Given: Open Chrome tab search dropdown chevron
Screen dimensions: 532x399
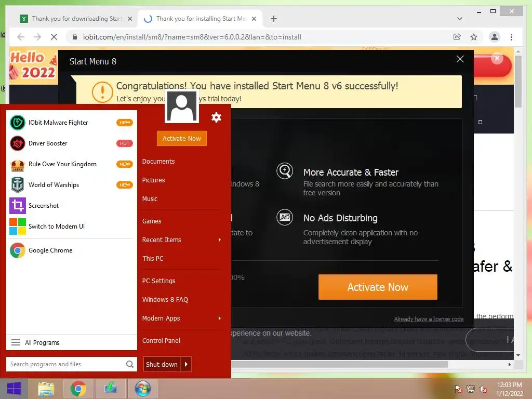Looking at the screenshot, I should click(459, 19).
